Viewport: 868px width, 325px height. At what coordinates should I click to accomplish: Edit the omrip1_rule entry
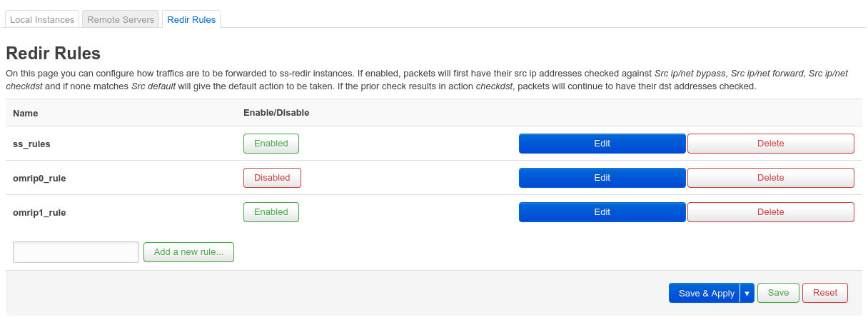point(602,212)
